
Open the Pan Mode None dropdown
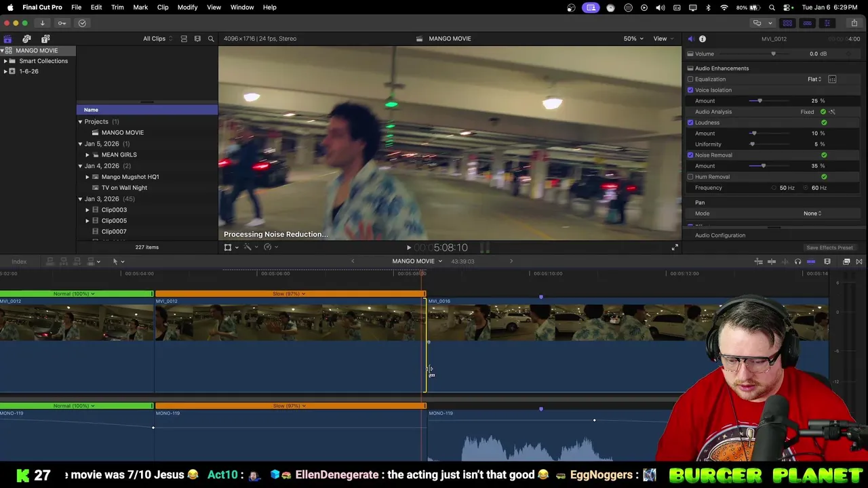[x=812, y=213]
